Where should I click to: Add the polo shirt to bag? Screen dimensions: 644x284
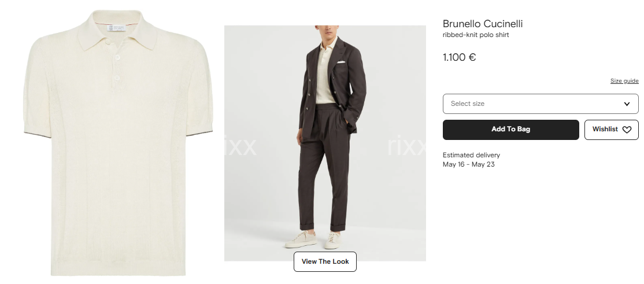click(511, 130)
